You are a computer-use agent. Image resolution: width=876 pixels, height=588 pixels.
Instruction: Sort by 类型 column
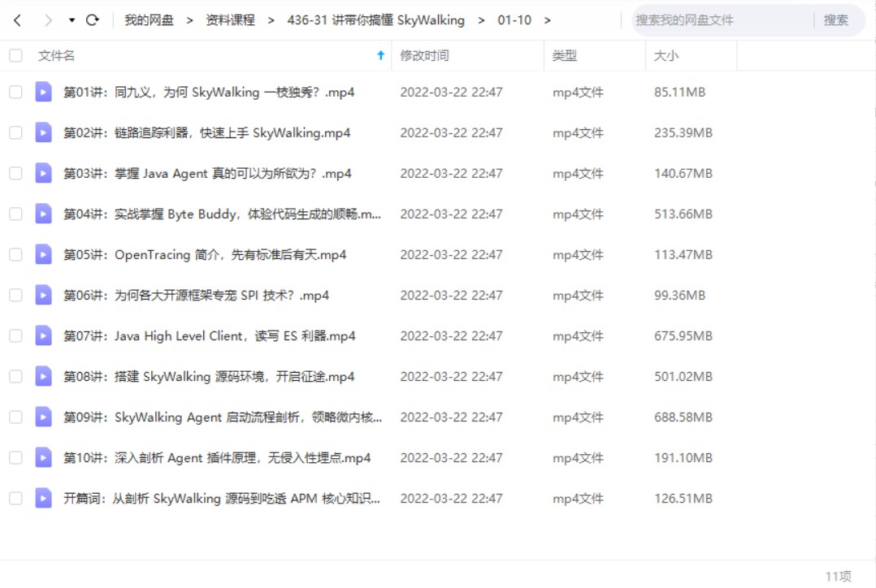click(564, 55)
